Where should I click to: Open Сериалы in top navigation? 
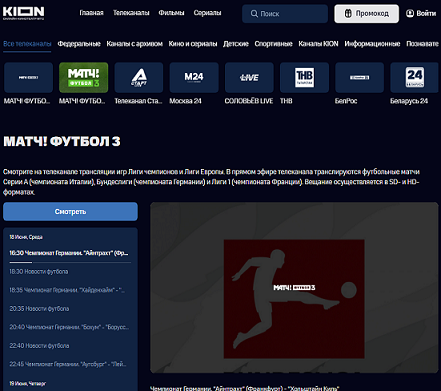pos(207,13)
